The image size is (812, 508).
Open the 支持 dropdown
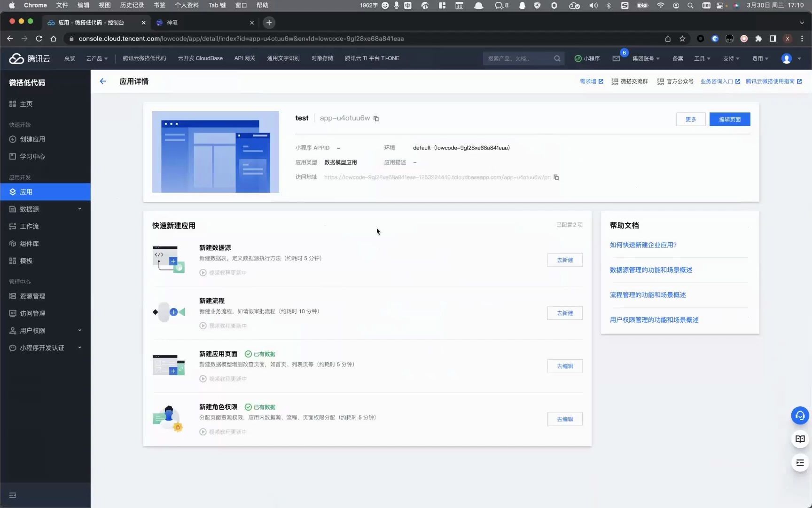(731, 59)
